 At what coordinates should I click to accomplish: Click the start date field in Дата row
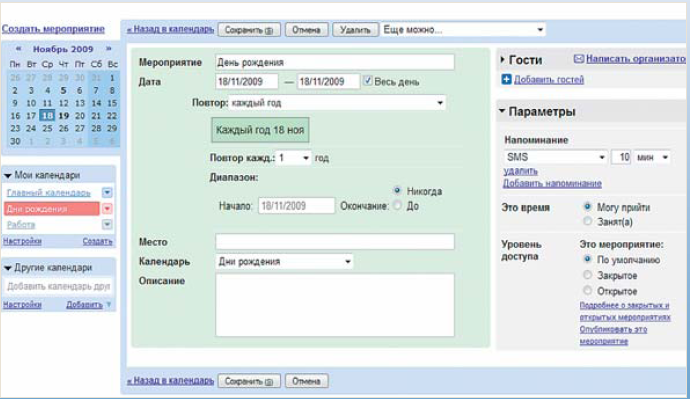[247, 81]
